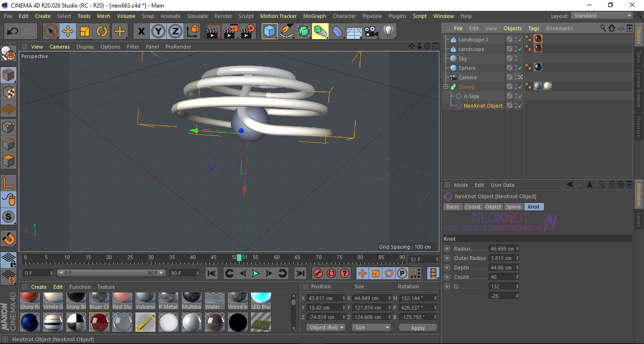The height and width of the screenshot is (344, 644).
Task: Switch to Polygons mode
Action: tap(8, 161)
